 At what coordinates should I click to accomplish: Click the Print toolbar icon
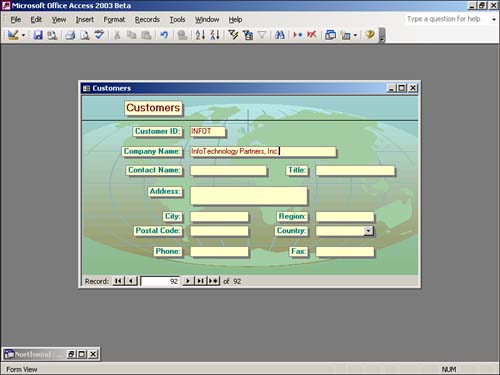(70, 35)
